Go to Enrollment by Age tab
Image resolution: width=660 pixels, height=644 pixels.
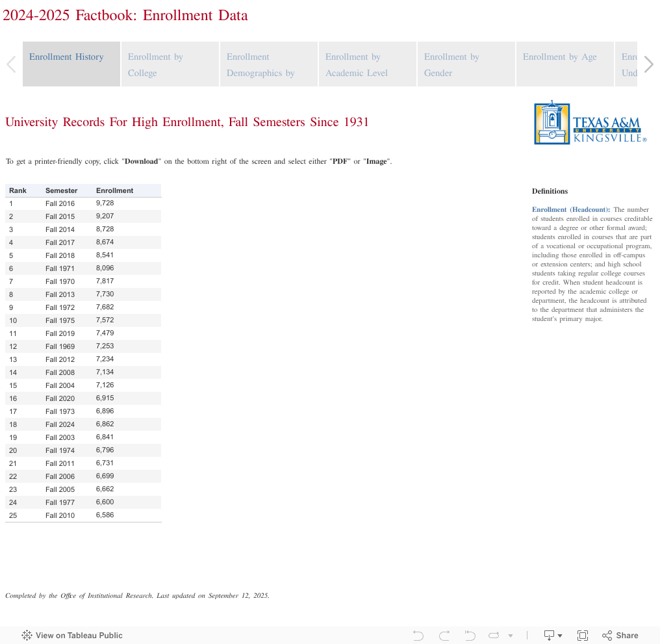565,64
